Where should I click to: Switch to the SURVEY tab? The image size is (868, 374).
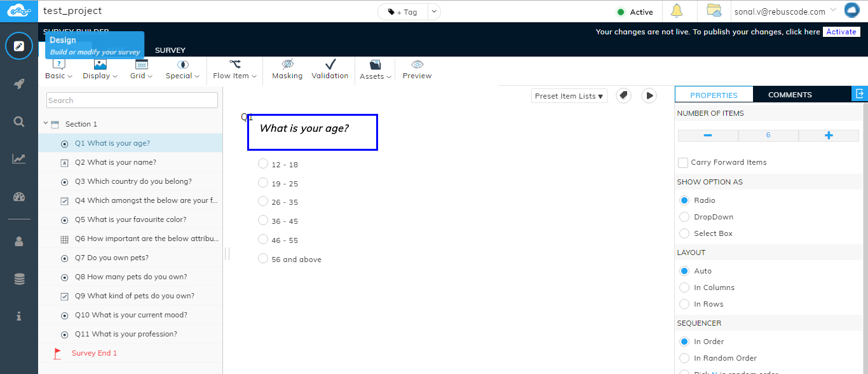click(x=170, y=50)
